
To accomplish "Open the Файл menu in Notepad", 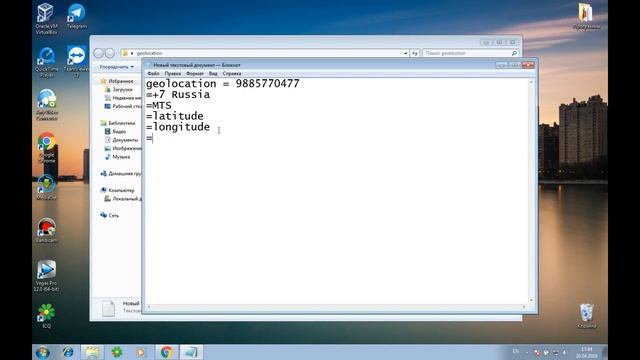I will (x=153, y=73).
